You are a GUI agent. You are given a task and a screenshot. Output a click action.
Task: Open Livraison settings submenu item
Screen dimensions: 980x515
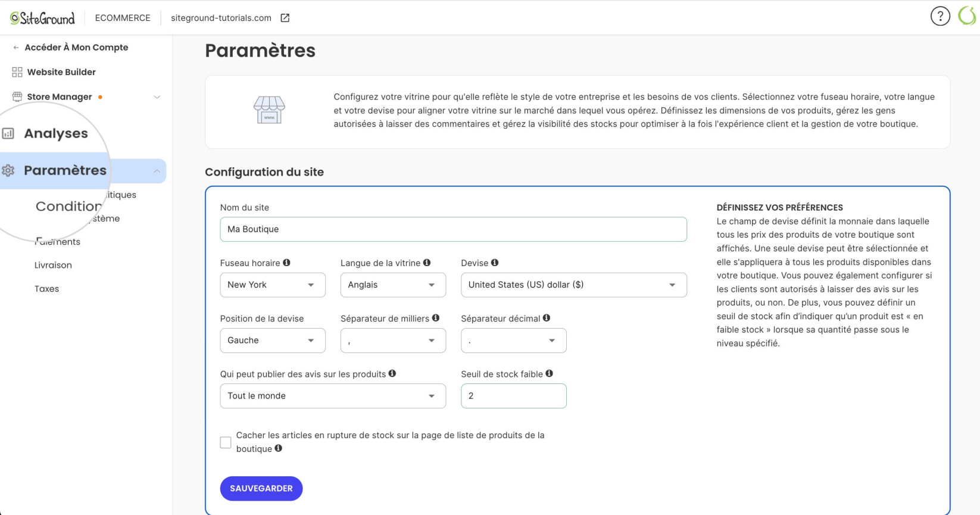pyautogui.click(x=53, y=265)
